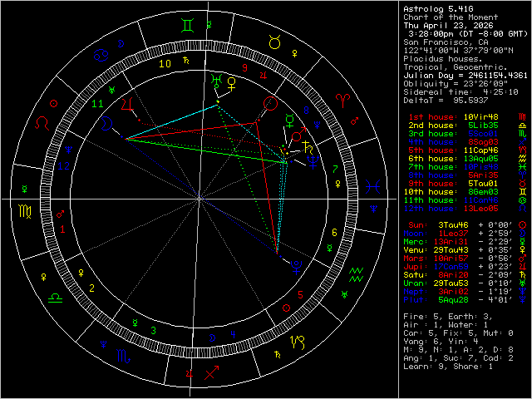
Task: Select the 'Sidereal time: 4:25:10' line
Action: 461,92
